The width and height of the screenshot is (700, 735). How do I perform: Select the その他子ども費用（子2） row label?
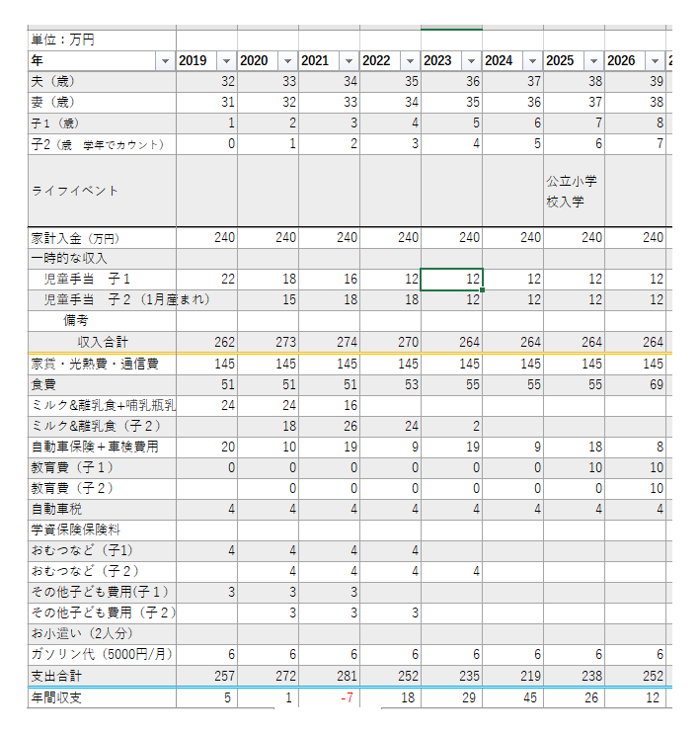point(102,613)
